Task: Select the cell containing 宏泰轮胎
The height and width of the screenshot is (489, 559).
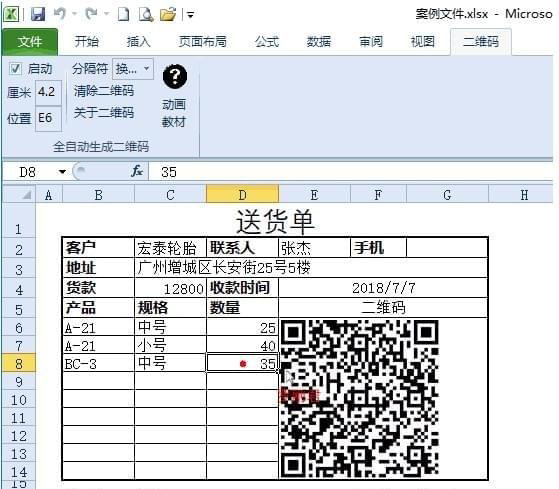Action: click(x=170, y=248)
